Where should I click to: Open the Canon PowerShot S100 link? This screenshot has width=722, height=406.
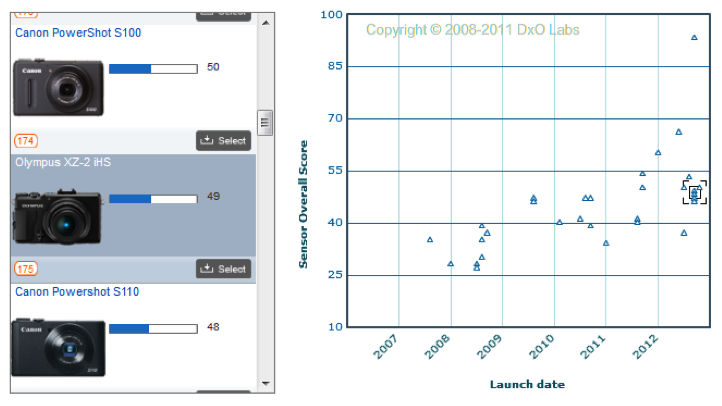point(78,33)
